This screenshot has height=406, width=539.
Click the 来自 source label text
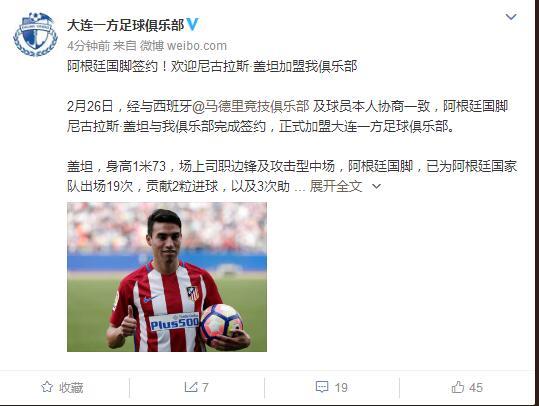[x=125, y=46]
